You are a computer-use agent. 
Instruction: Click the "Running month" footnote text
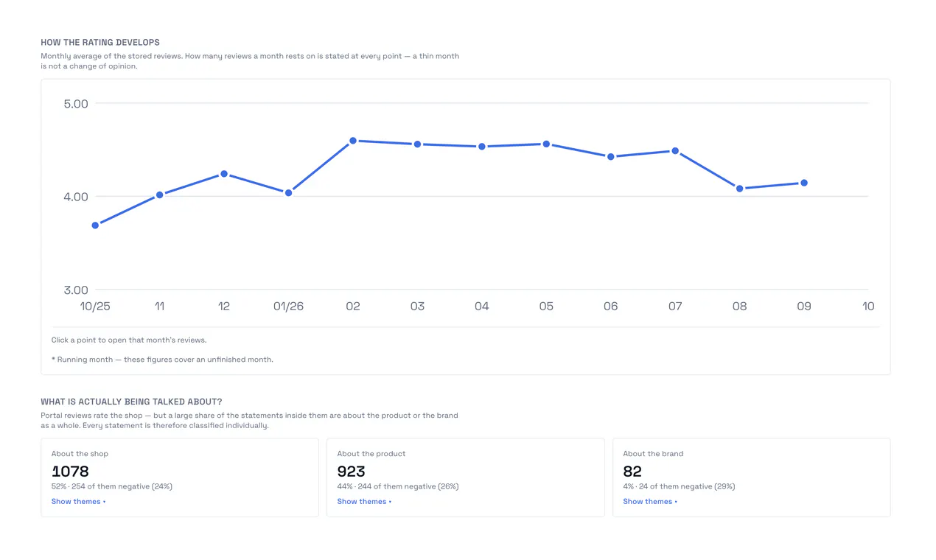[162, 360]
